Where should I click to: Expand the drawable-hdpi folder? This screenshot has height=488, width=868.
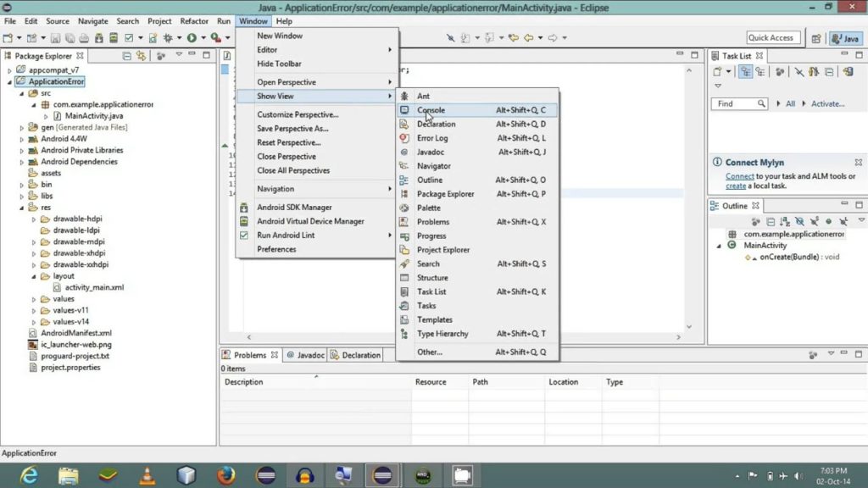[34, 219]
